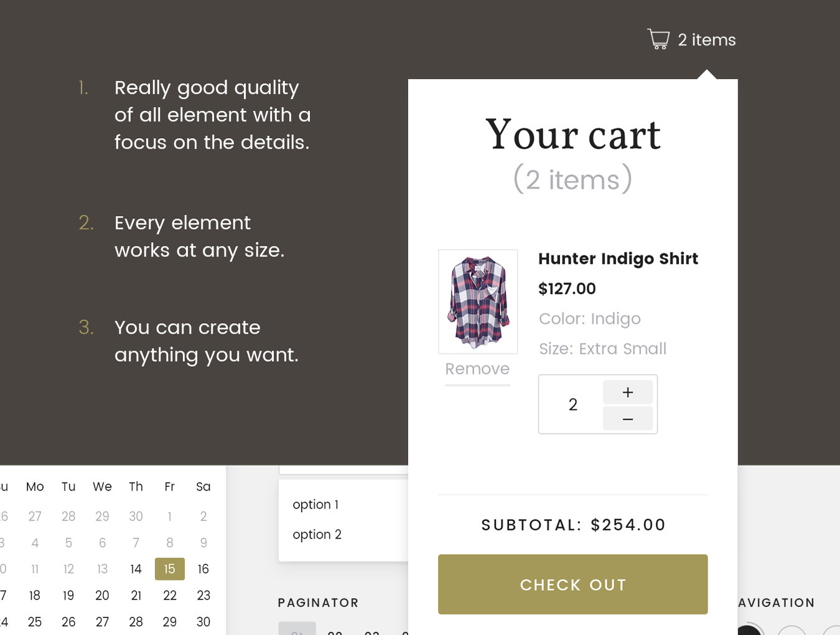Open the Hunter Indigo Shirt product title
840x635 pixels.
click(618, 258)
